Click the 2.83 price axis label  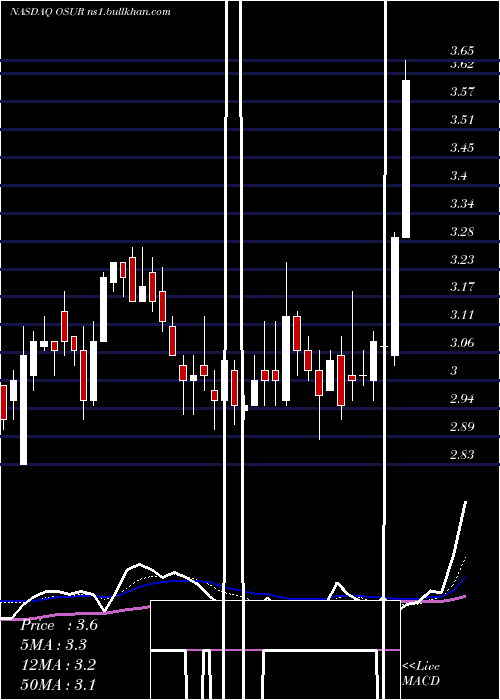[x=462, y=454]
